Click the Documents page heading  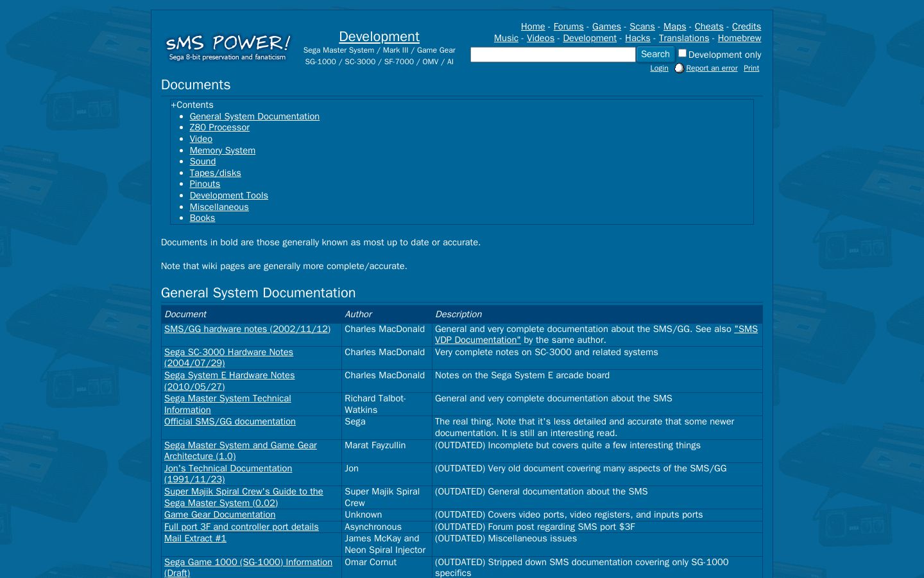click(196, 85)
